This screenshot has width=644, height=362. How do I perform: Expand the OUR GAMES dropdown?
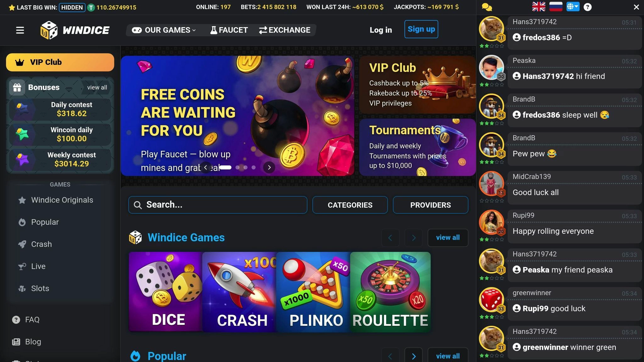[x=164, y=30]
